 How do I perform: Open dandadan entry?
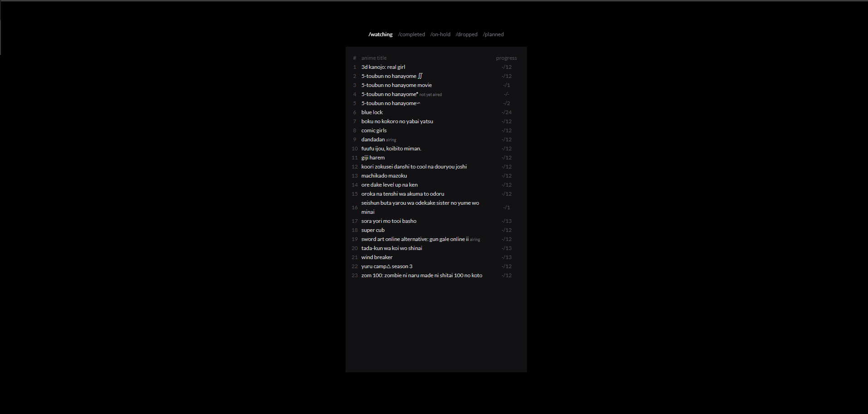click(373, 140)
